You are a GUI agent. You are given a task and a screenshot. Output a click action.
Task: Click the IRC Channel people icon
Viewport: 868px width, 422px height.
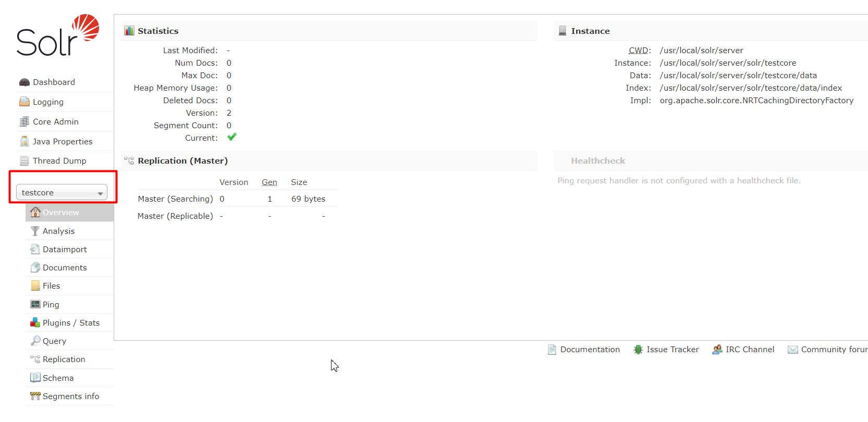pos(717,350)
